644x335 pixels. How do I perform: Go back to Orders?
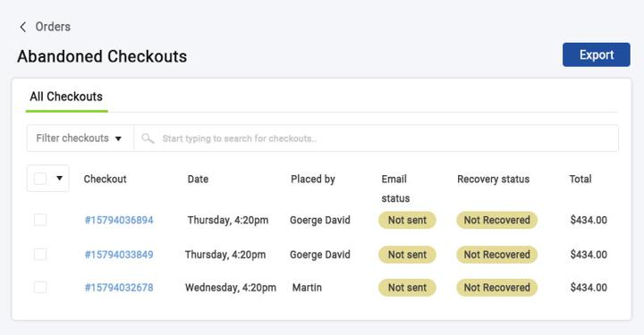53,27
